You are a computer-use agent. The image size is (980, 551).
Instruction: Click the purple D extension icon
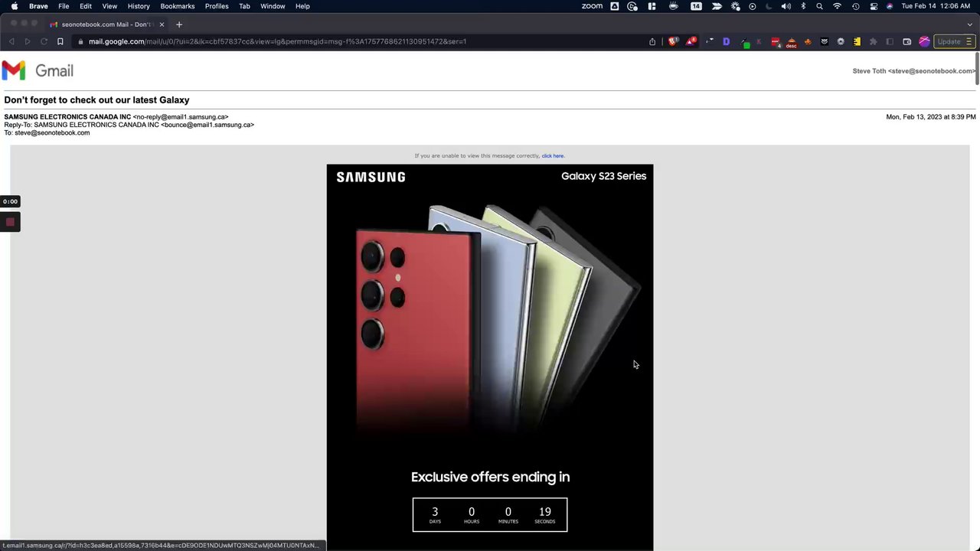[726, 41]
